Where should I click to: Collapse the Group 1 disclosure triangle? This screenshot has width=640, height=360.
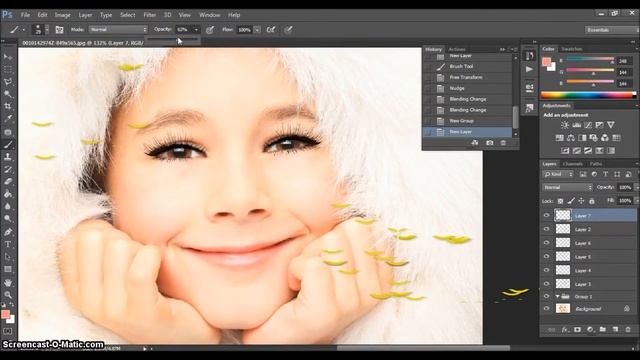coord(558,296)
